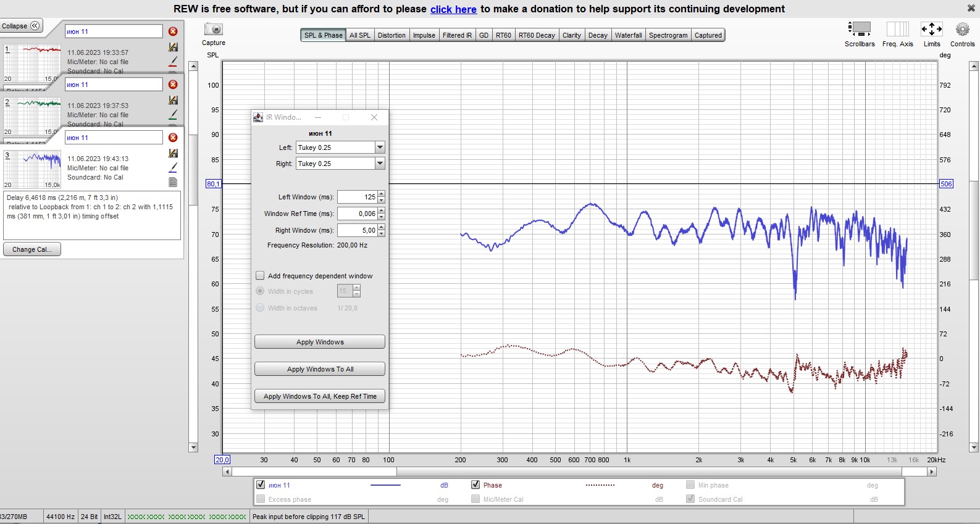Click the save icon for measurement 3
The image size is (980, 524).
click(x=173, y=153)
